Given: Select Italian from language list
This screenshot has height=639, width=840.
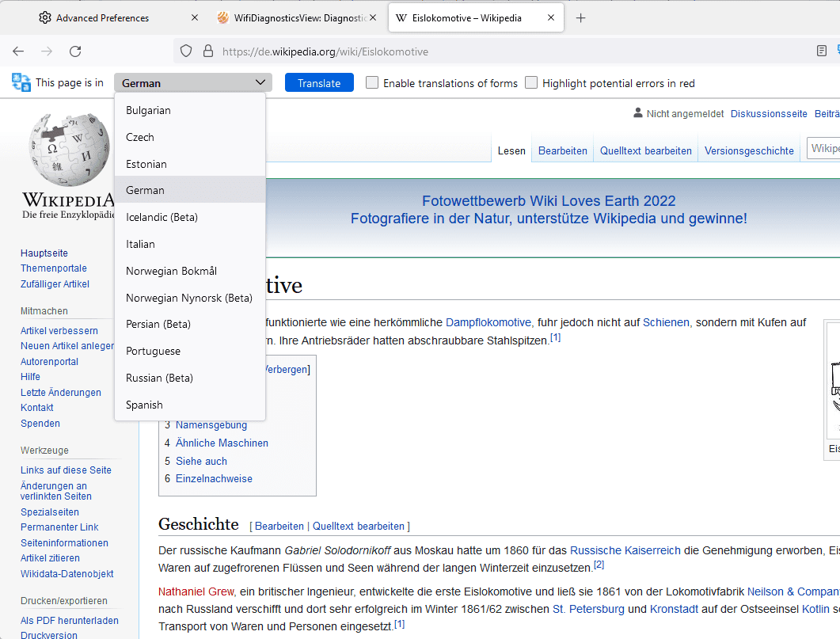Looking at the screenshot, I should click(140, 244).
